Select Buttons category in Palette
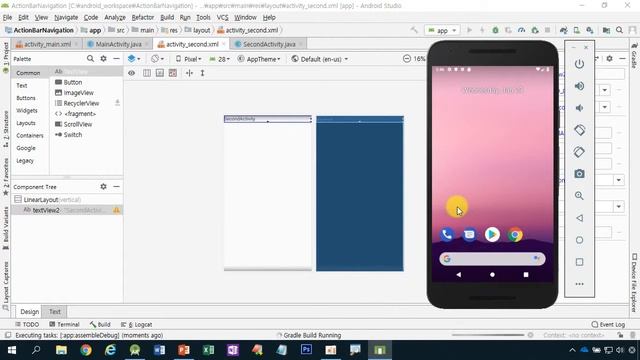Image resolution: width=640 pixels, height=360 pixels. 26,98
